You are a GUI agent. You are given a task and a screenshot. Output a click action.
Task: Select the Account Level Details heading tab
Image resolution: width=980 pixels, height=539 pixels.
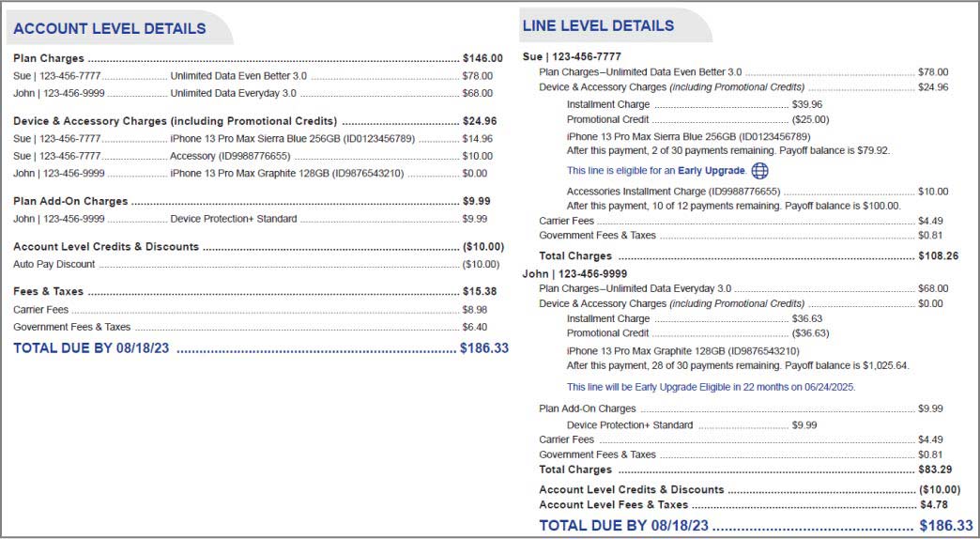click(x=110, y=29)
